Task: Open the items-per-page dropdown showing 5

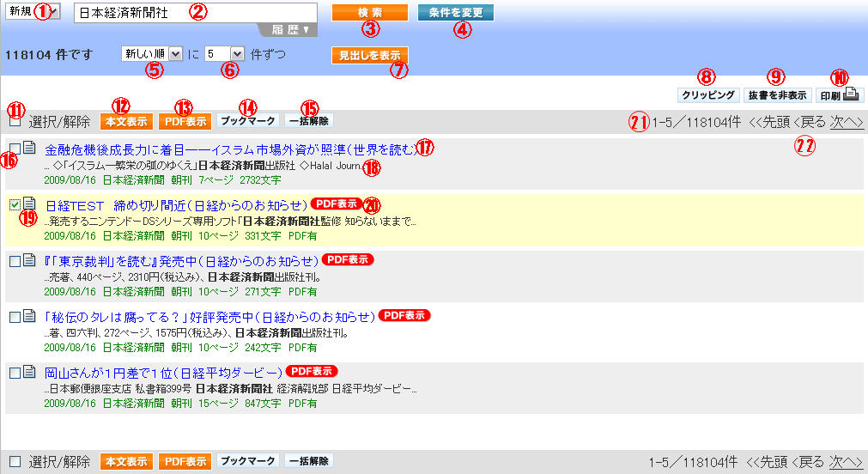Action: (224, 54)
